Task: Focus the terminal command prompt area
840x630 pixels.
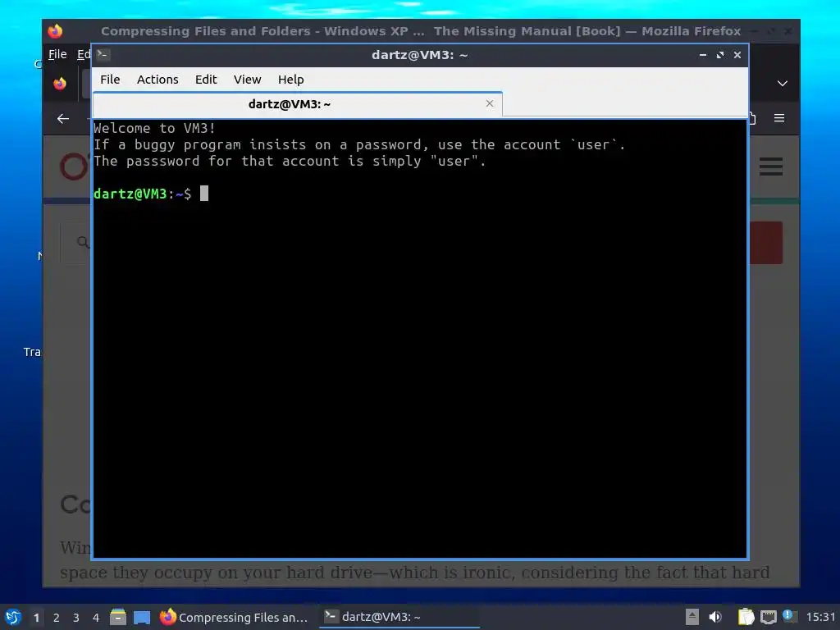Action: click(x=420, y=338)
